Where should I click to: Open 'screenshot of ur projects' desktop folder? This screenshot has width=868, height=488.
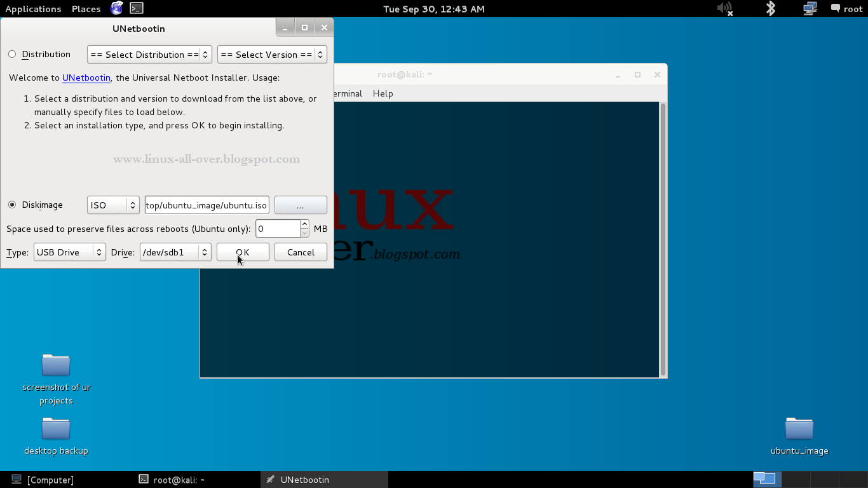tap(56, 379)
